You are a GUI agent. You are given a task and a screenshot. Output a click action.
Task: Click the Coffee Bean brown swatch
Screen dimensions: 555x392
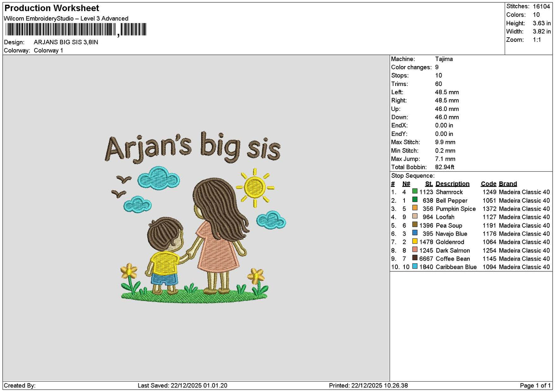pyautogui.click(x=415, y=258)
